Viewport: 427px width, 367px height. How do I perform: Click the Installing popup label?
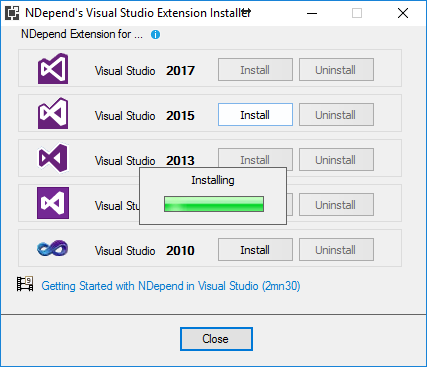(213, 180)
